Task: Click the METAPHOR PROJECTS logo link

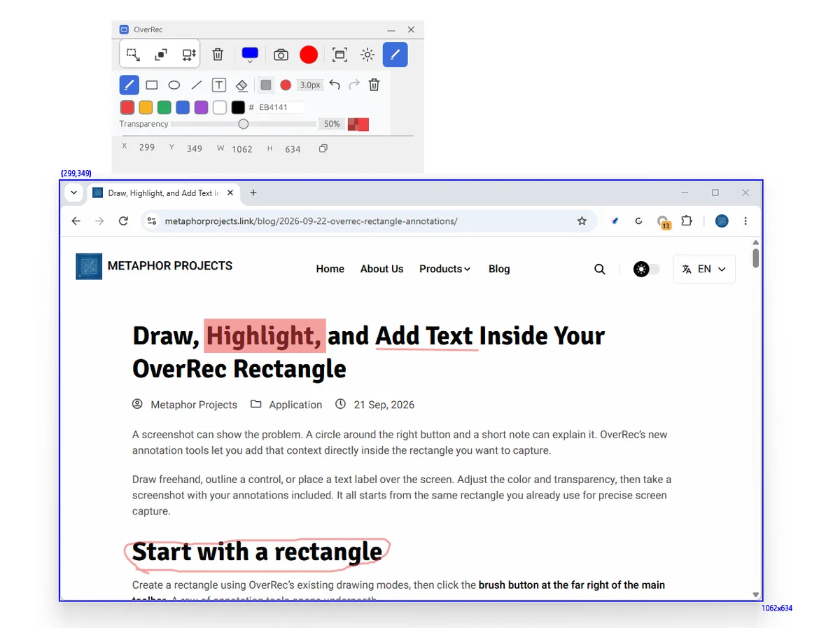Action: pyautogui.click(x=154, y=266)
